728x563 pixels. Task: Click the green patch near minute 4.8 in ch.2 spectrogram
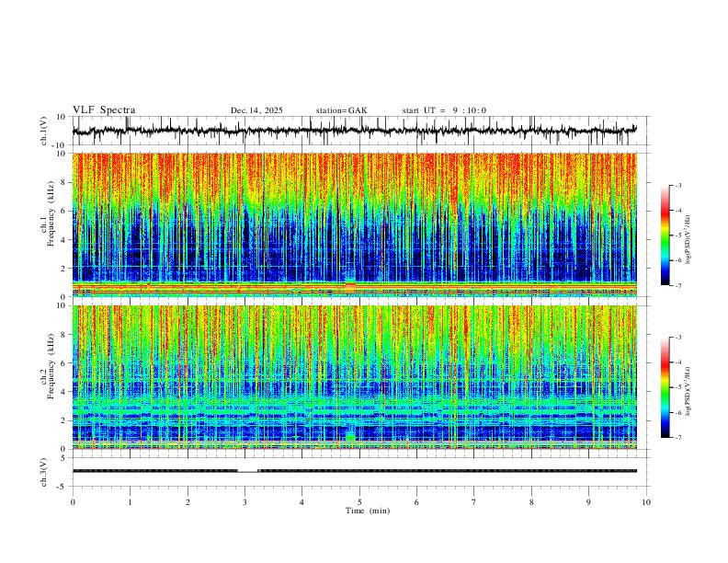coord(350,438)
